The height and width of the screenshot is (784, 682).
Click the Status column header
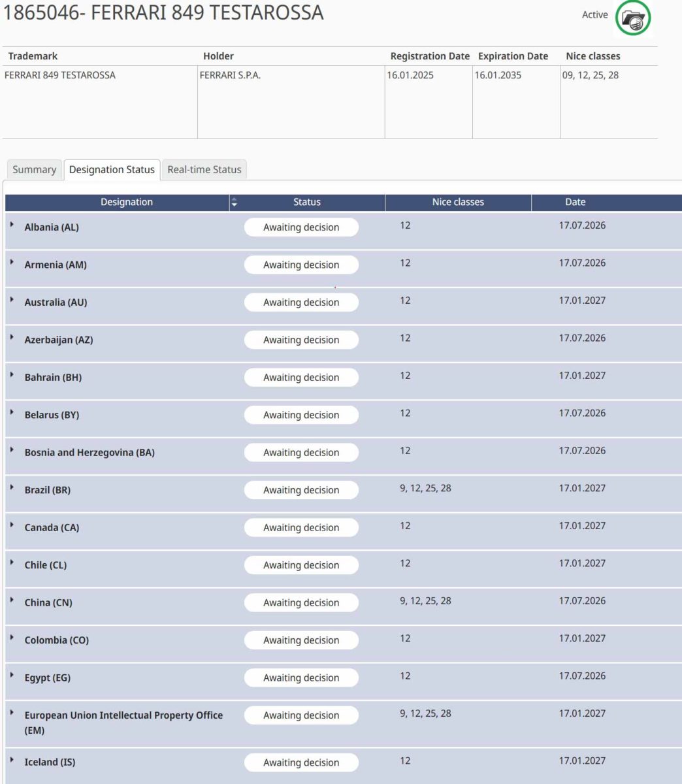tap(307, 203)
